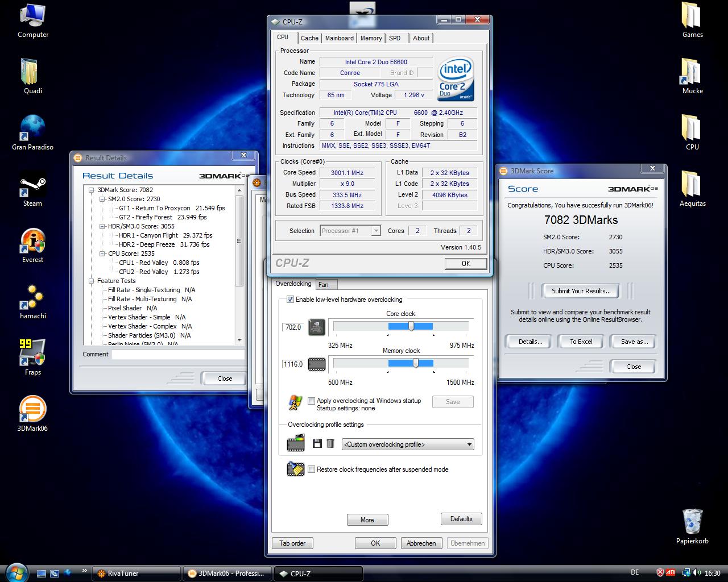This screenshot has height=582, width=728.
Task: Click the Windows startup flag icon
Action: coord(295,402)
